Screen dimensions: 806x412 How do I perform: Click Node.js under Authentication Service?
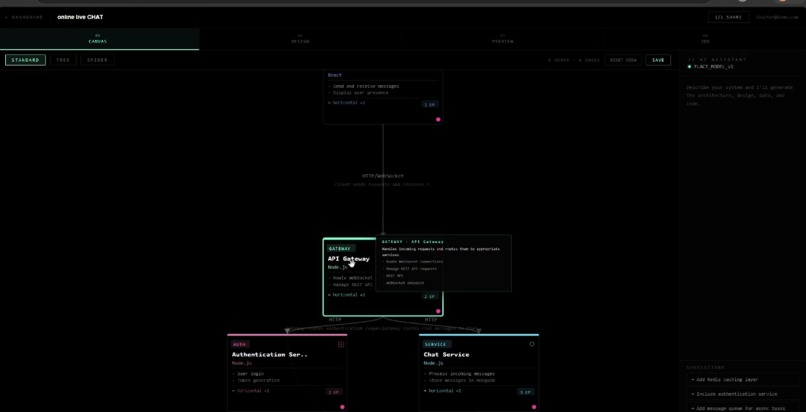(241, 363)
